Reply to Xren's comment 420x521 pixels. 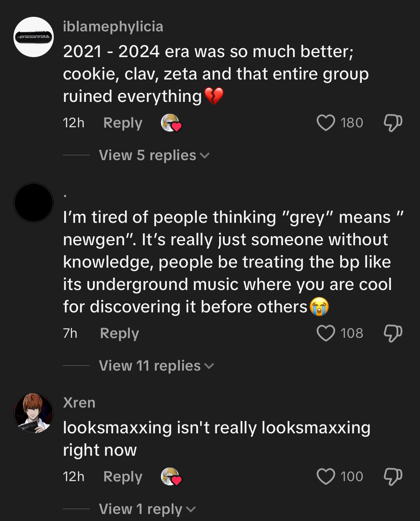point(123,477)
